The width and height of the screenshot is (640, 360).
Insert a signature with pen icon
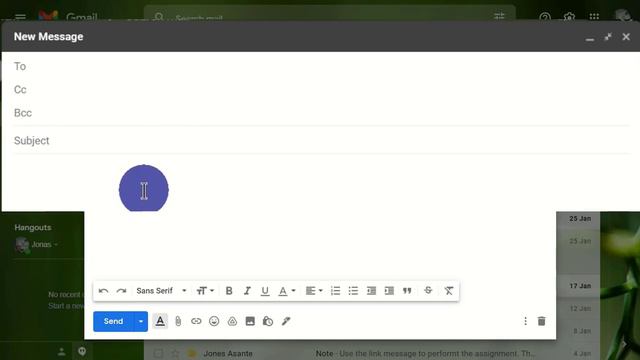click(286, 321)
